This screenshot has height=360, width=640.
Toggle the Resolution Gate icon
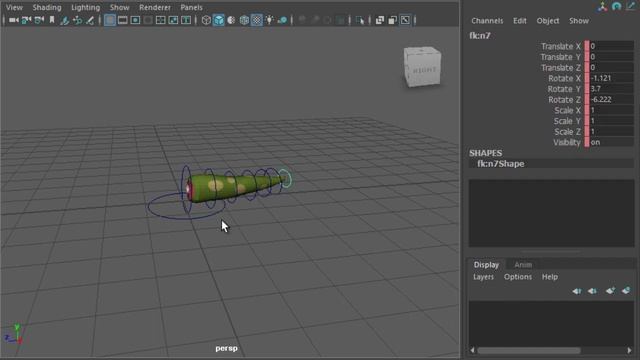pos(135,20)
